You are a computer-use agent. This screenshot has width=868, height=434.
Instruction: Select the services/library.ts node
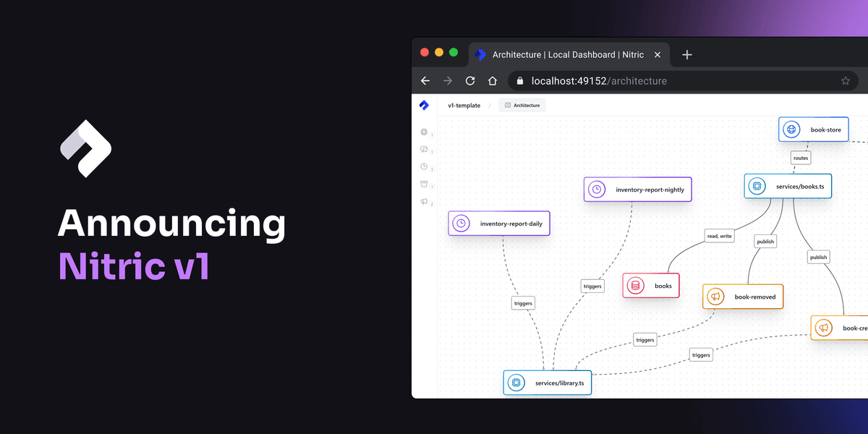coord(548,382)
